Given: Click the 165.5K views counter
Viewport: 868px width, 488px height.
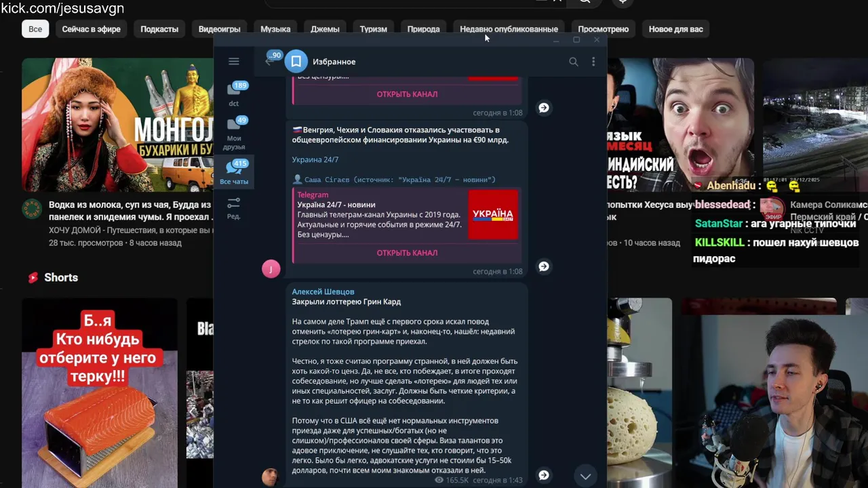Looking at the screenshot, I should pyautogui.click(x=452, y=480).
